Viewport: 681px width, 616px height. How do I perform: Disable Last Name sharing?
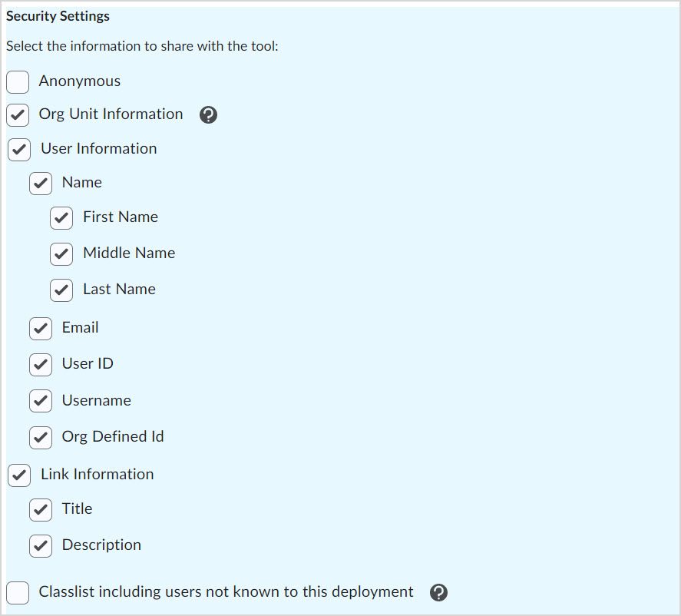coord(61,290)
